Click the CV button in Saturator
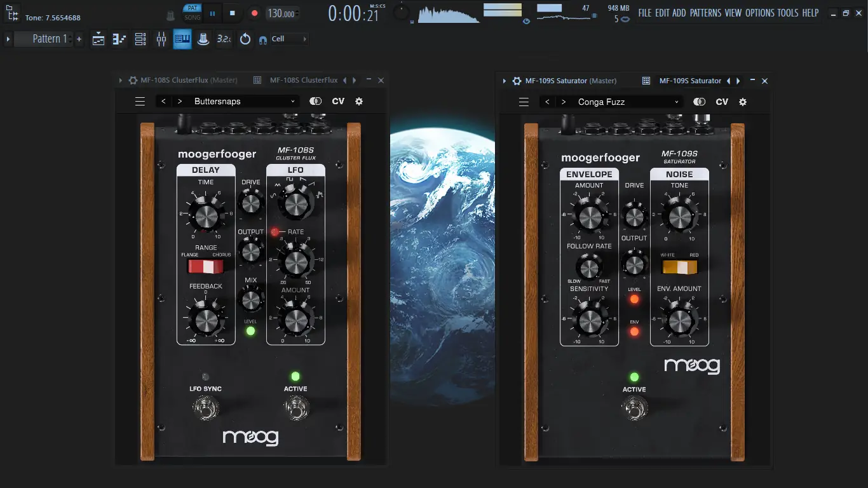Image resolution: width=868 pixels, height=488 pixels. pyautogui.click(x=722, y=102)
